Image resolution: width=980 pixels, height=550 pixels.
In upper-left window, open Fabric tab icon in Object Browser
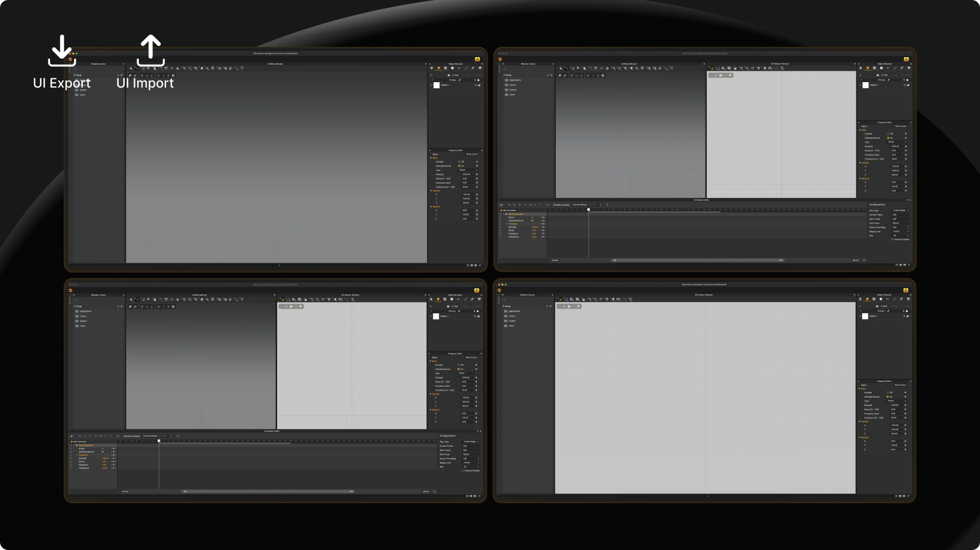tap(439, 68)
